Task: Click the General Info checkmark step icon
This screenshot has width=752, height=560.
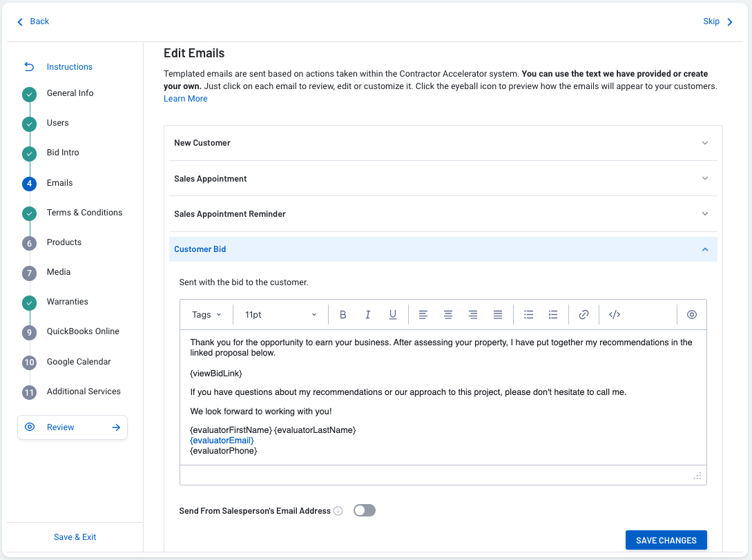Action: point(29,95)
